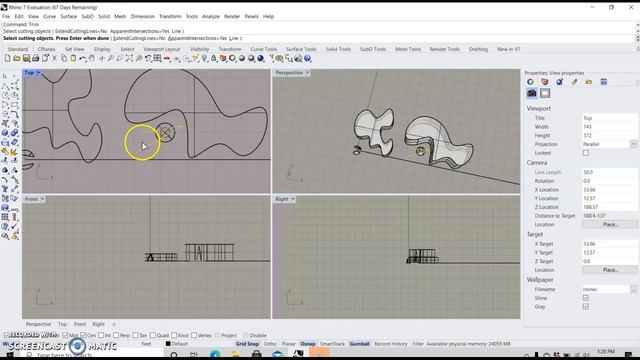
Task: Open the Right viewport dropdown arrow
Action: click(x=293, y=199)
